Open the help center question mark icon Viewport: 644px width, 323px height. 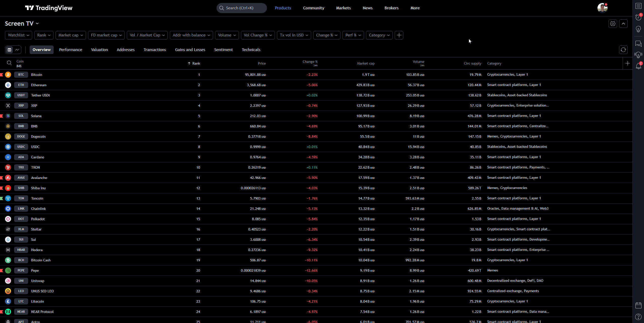[638, 317]
